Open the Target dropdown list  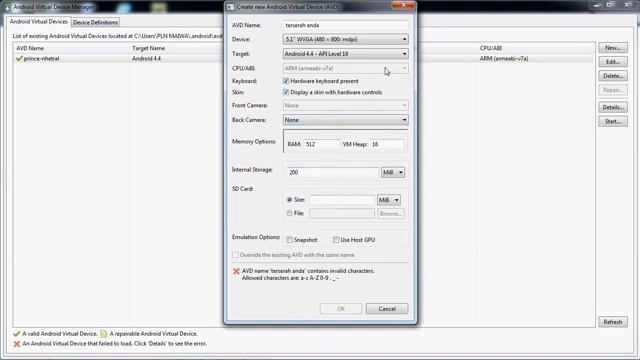345,54
